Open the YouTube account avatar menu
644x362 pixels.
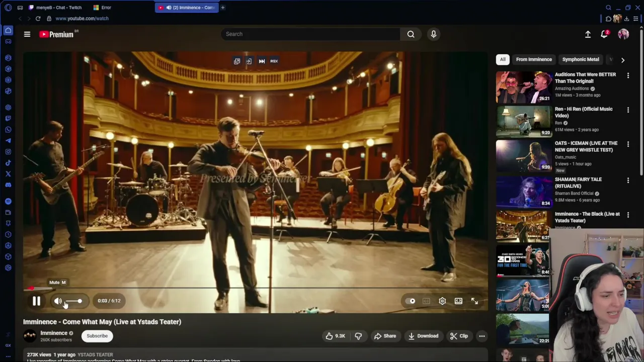pos(623,34)
